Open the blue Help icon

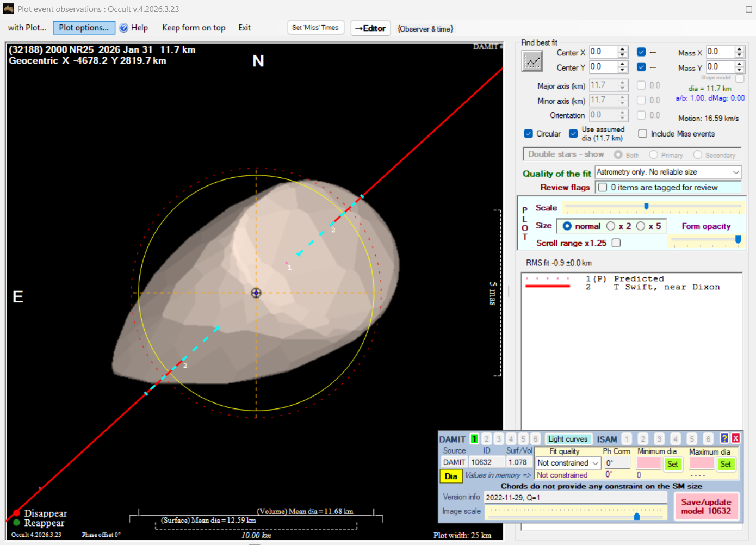pyautogui.click(x=124, y=28)
